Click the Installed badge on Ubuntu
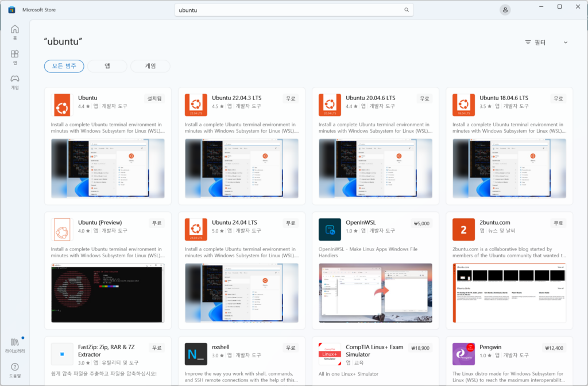This screenshot has height=386, width=588. (x=154, y=99)
